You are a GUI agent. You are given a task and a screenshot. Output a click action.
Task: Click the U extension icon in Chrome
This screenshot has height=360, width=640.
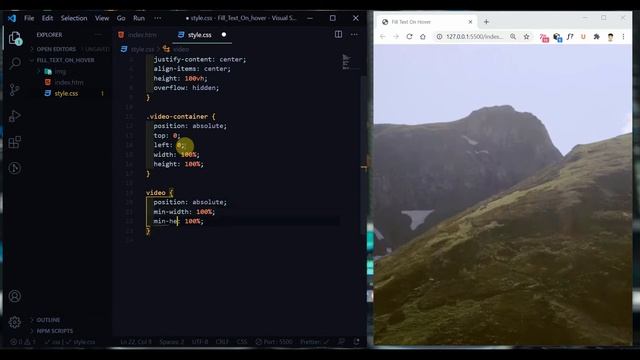(x=583, y=37)
